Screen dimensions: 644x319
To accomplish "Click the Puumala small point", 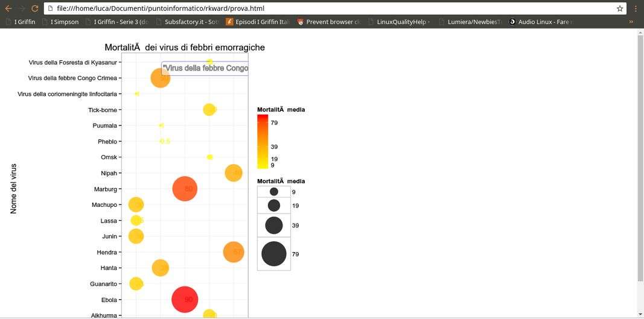I will [161, 125].
